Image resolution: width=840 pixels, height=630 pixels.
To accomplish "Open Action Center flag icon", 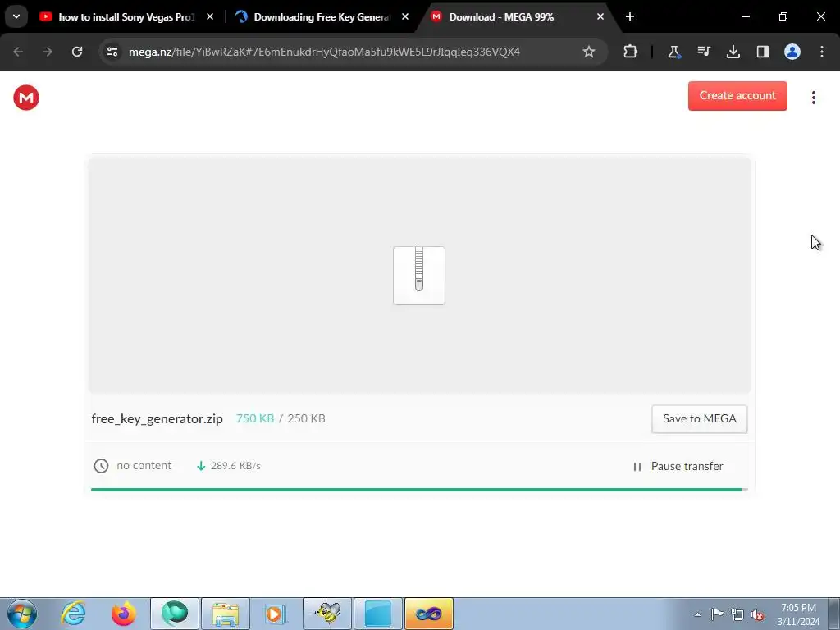I will click(x=717, y=614).
